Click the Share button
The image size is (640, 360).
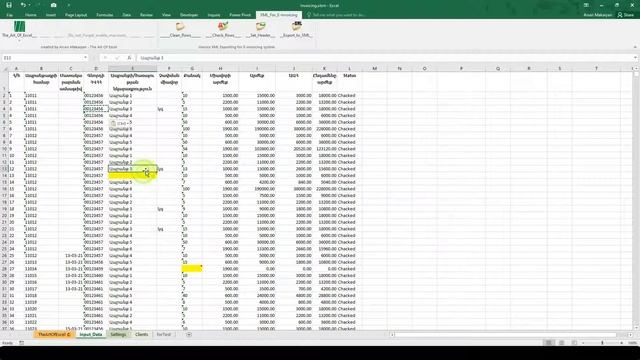(x=625, y=15)
